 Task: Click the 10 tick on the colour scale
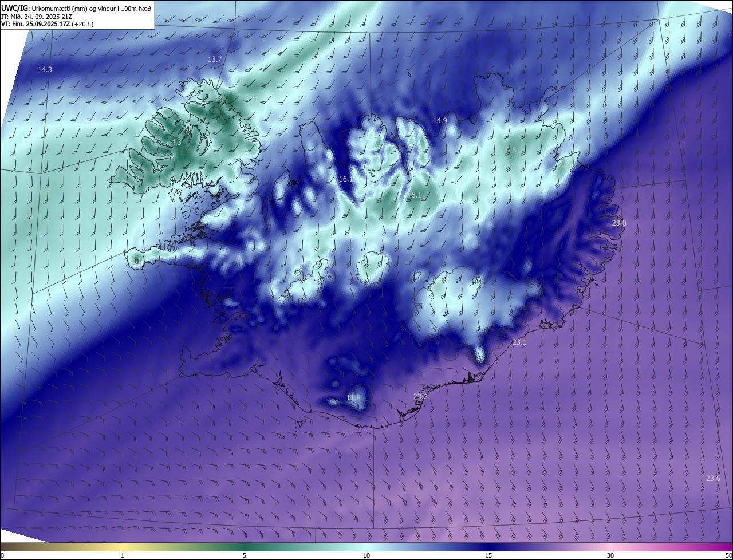pos(366,555)
